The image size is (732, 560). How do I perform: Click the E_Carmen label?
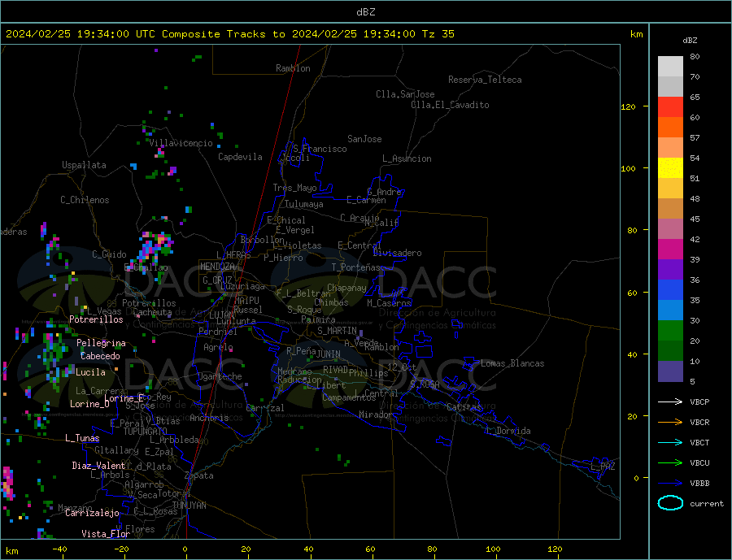(x=366, y=200)
